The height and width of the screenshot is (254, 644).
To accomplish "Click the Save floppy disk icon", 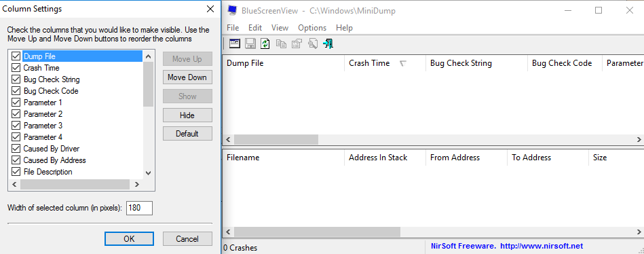I will click(250, 43).
